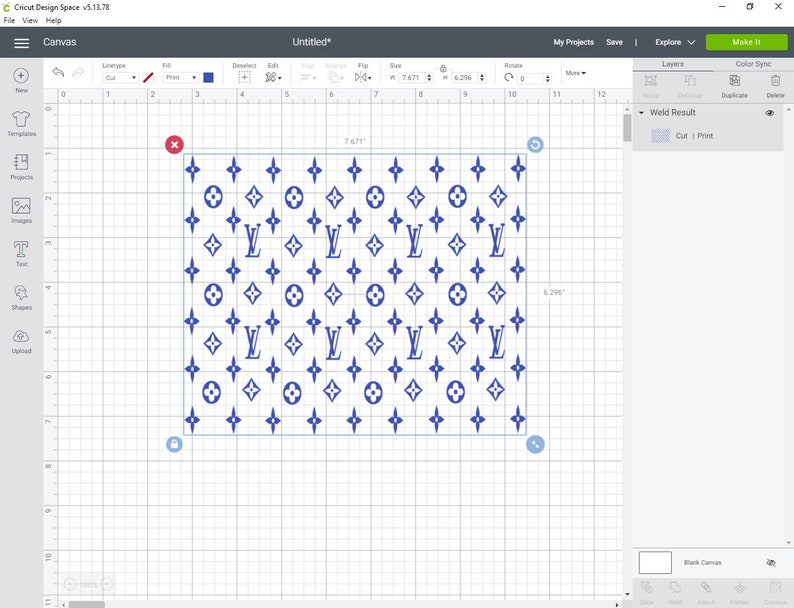Collapse the Weld Result layer group
This screenshot has height=608, width=794.
tap(642, 112)
